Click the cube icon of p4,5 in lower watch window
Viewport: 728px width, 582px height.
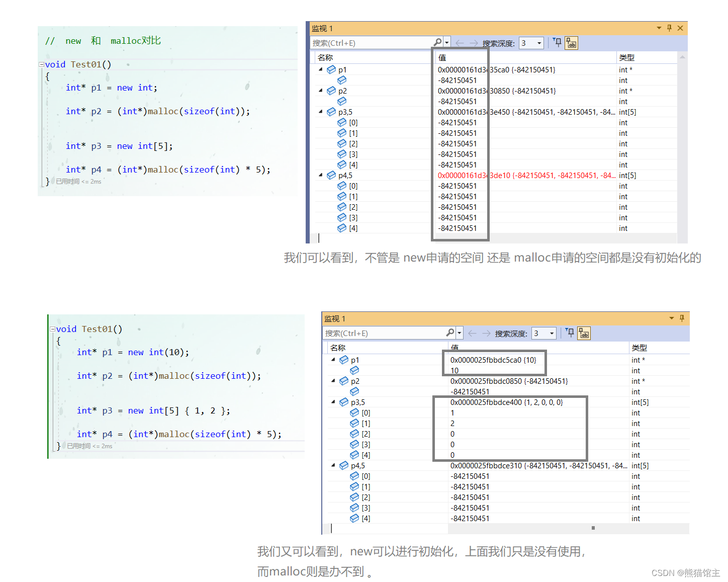pyautogui.click(x=344, y=465)
